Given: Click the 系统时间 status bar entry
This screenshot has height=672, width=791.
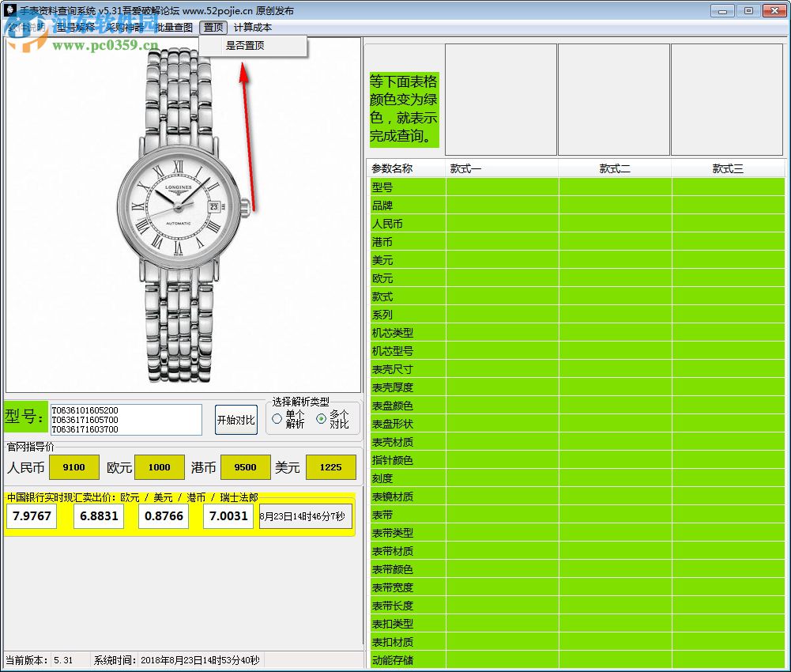Looking at the screenshot, I should click(176, 660).
